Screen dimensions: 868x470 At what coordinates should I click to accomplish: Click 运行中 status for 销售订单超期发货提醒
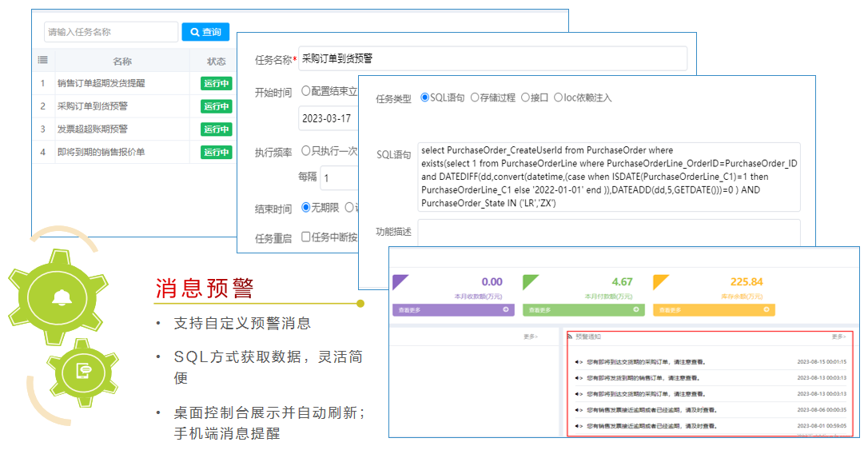click(x=216, y=84)
